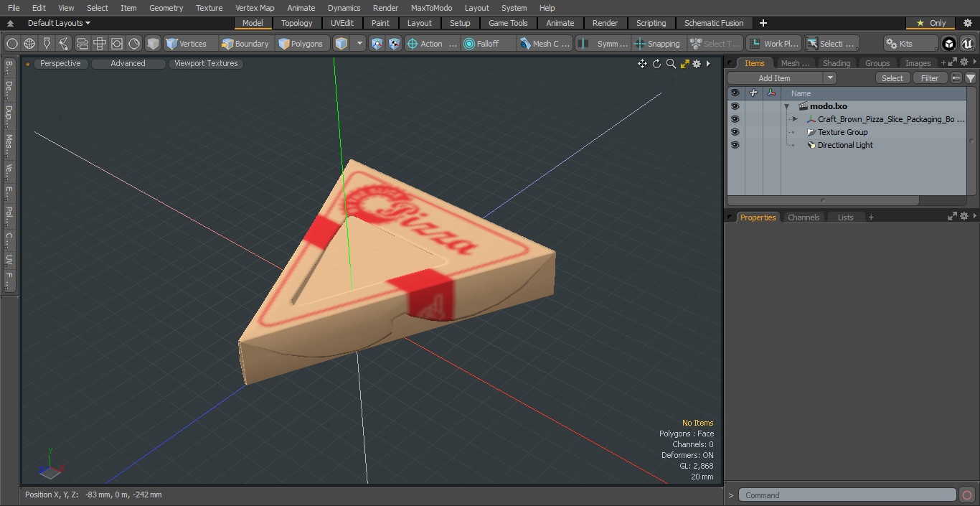Add a new layout tab with plus

tap(763, 23)
